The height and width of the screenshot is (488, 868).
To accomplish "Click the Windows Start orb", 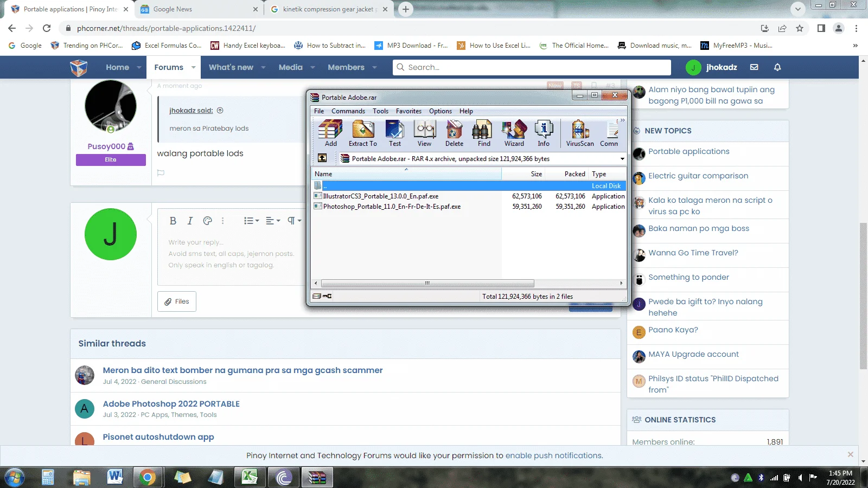I will pyautogui.click(x=14, y=478).
